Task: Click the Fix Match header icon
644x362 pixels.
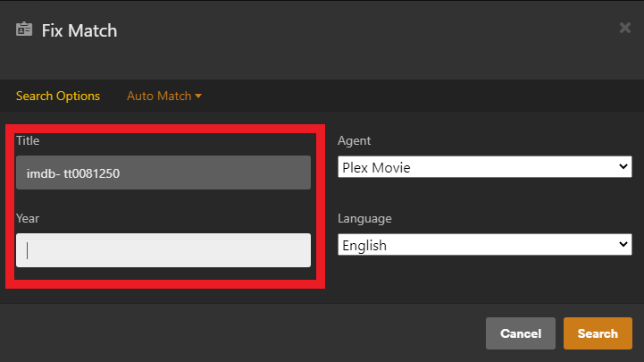Action: (x=24, y=29)
